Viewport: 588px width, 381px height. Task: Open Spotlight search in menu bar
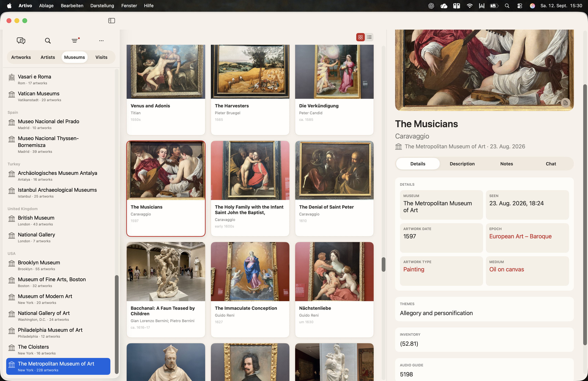507,6
